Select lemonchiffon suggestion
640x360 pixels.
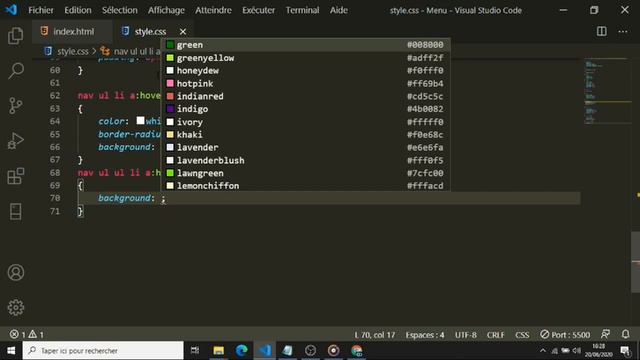[x=306, y=186]
